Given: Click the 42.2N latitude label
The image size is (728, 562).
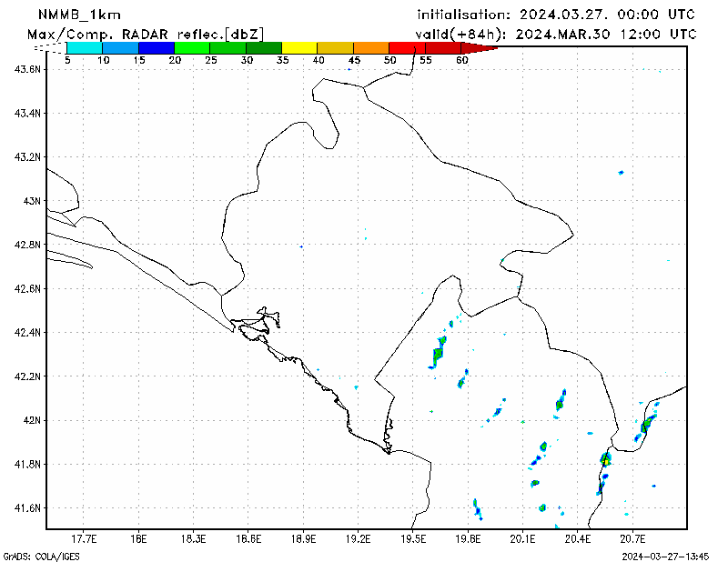Looking at the screenshot, I should coord(28,376).
